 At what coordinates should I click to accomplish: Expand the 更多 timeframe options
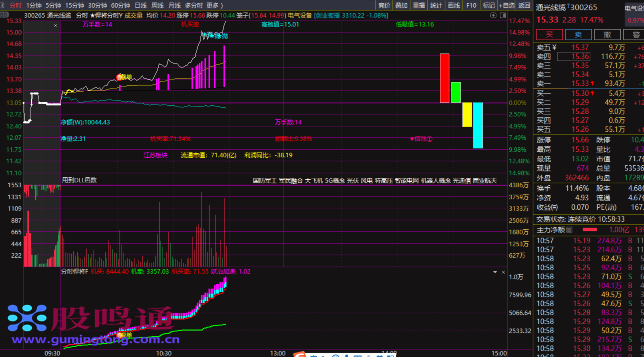click(215, 5)
